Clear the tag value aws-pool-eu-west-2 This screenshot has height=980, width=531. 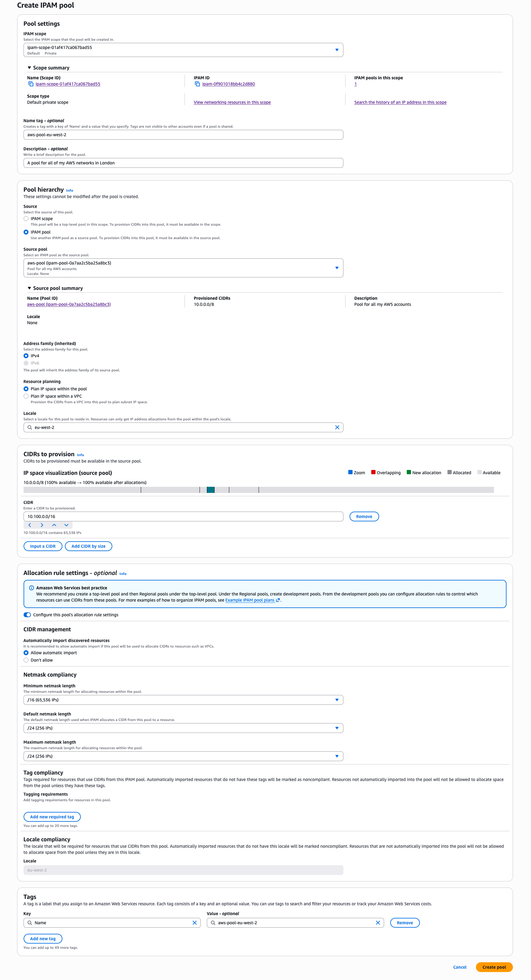[x=377, y=922]
